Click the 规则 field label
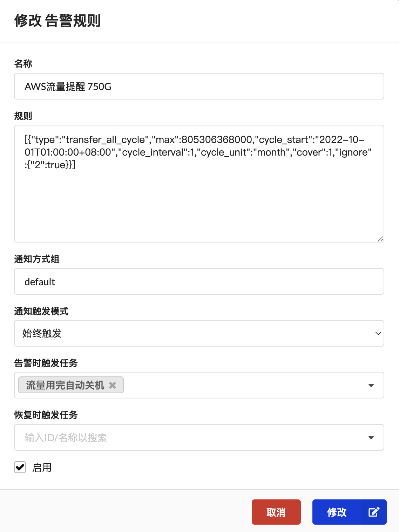Screen dimensions: 399x532 pos(23,116)
